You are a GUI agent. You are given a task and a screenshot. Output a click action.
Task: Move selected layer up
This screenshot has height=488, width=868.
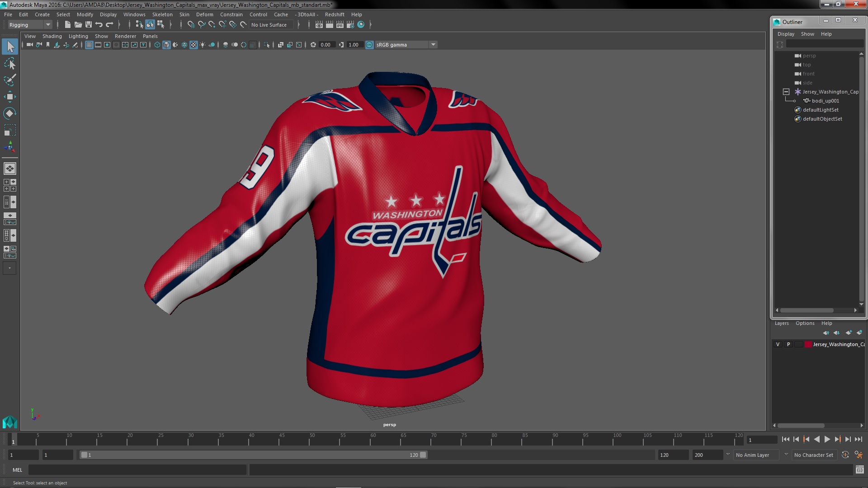coord(826,333)
